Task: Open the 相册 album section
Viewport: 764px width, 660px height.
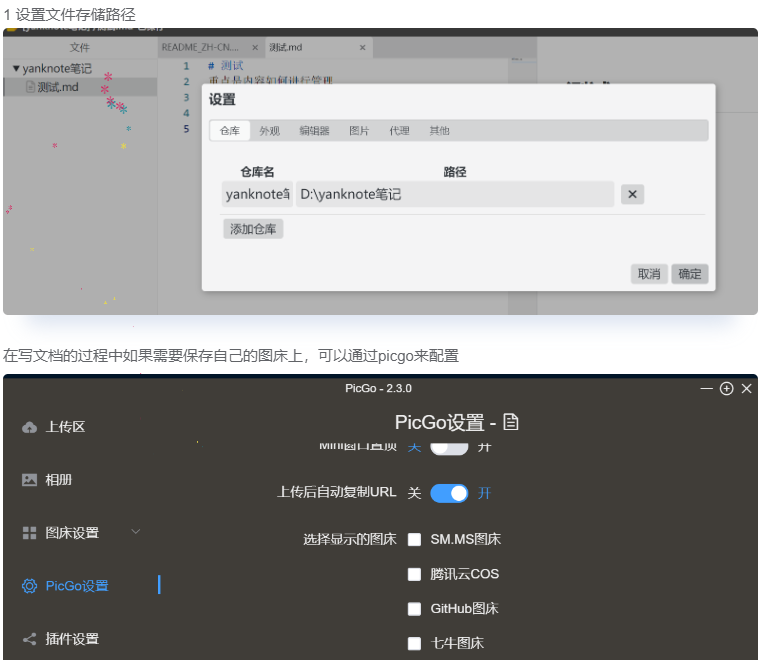Action: click(x=47, y=480)
